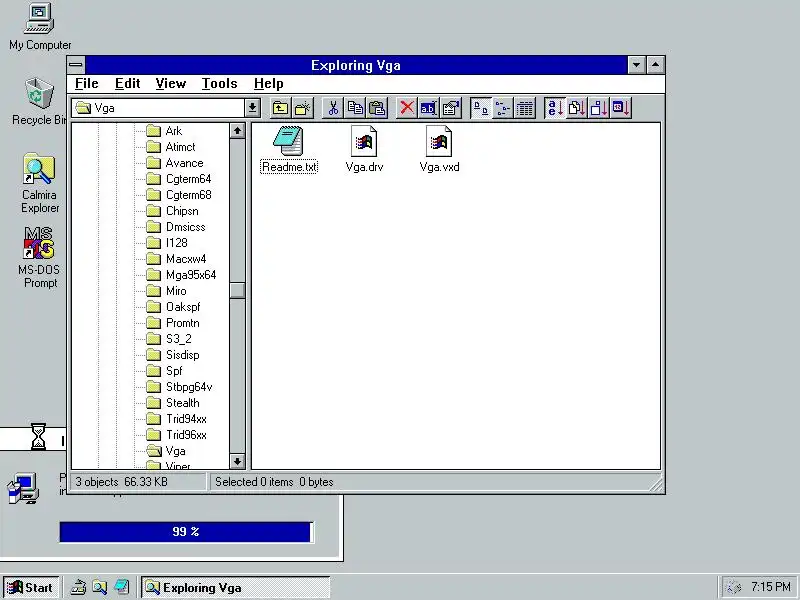The width and height of the screenshot is (800, 600).
Task: Click the Paste clipboard icon
Action: pyautogui.click(x=378, y=108)
